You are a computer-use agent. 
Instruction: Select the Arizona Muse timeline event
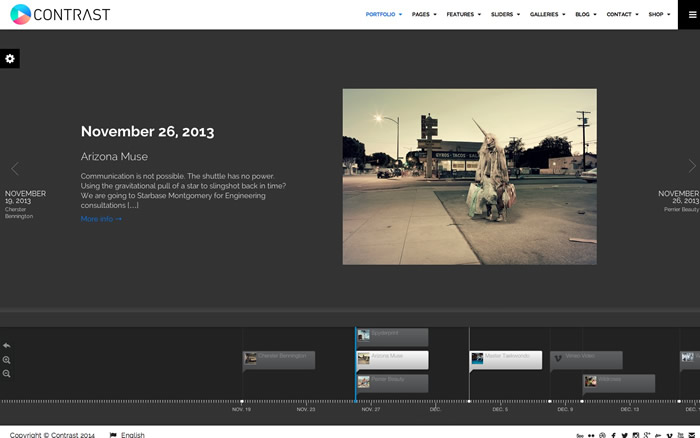pos(392,360)
